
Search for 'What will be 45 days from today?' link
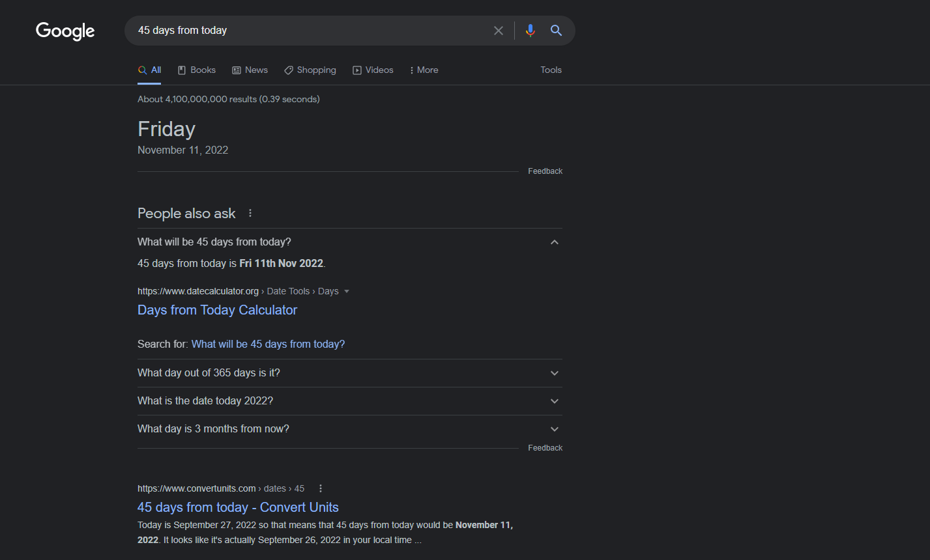pyautogui.click(x=268, y=344)
